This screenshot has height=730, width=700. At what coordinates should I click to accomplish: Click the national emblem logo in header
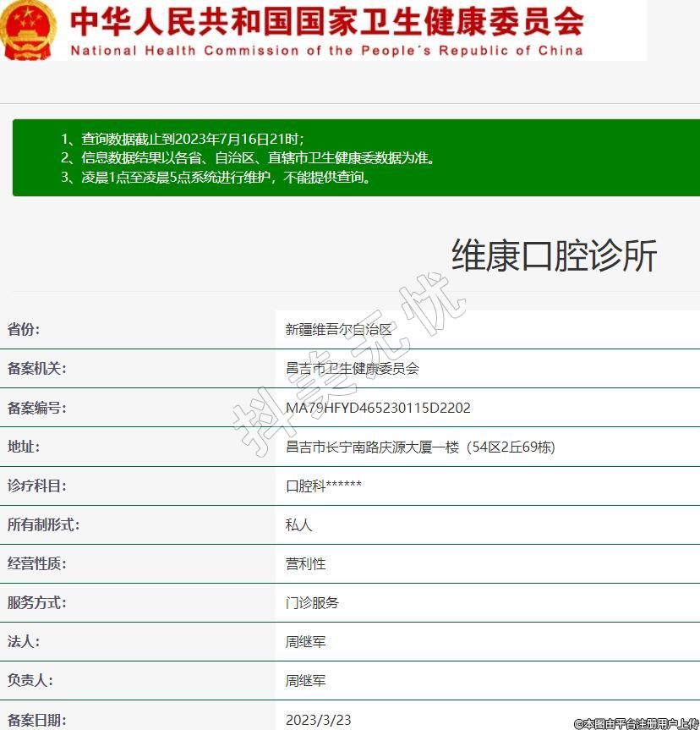(x=29, y=30)
